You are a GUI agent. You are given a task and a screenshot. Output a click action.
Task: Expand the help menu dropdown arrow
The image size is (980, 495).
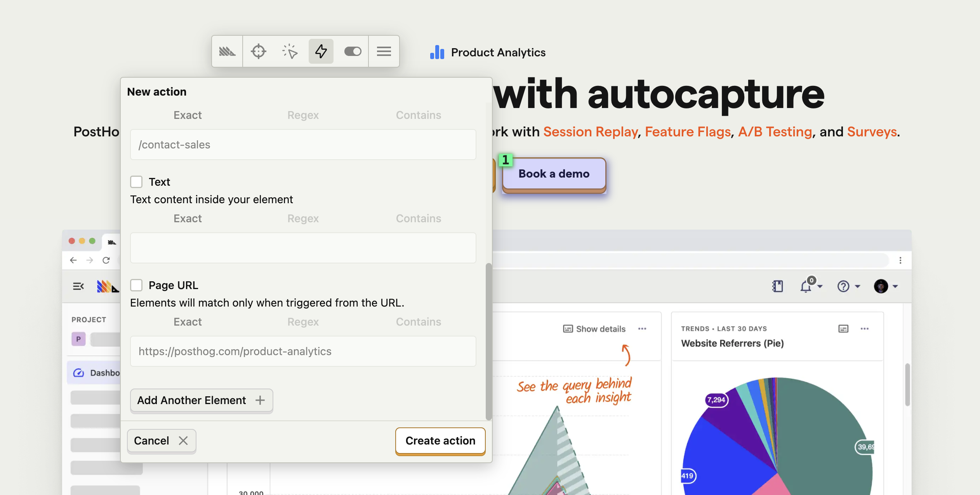857,286
